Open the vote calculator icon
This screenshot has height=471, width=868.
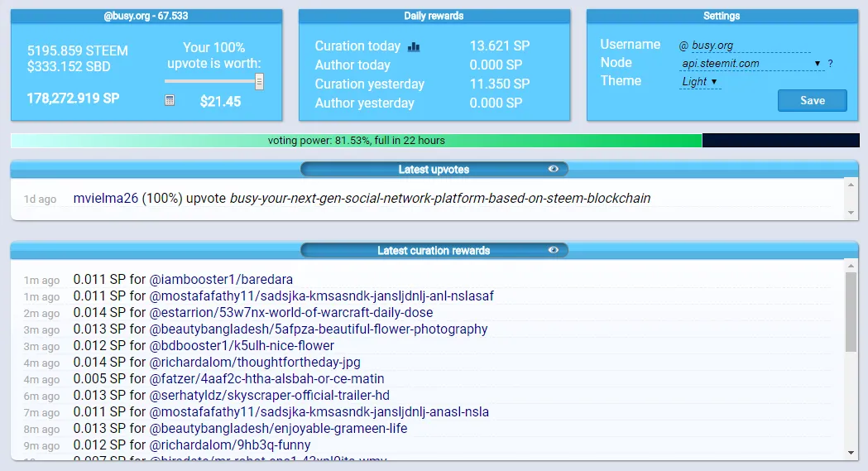click(x=170, y=100)
